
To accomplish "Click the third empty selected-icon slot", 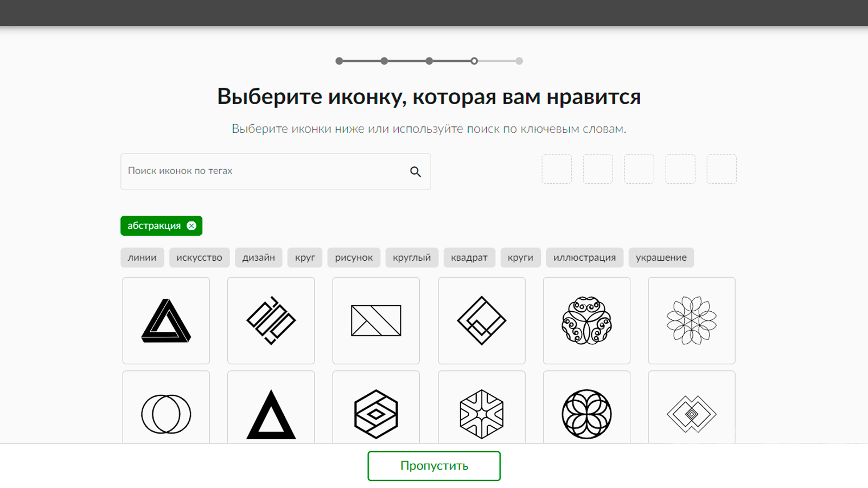I will coord(639,169).
